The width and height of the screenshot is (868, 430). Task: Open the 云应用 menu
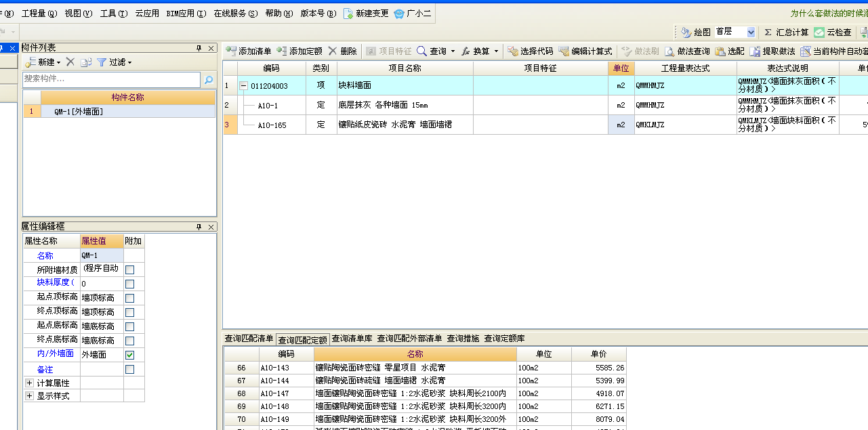coord(147,14)
